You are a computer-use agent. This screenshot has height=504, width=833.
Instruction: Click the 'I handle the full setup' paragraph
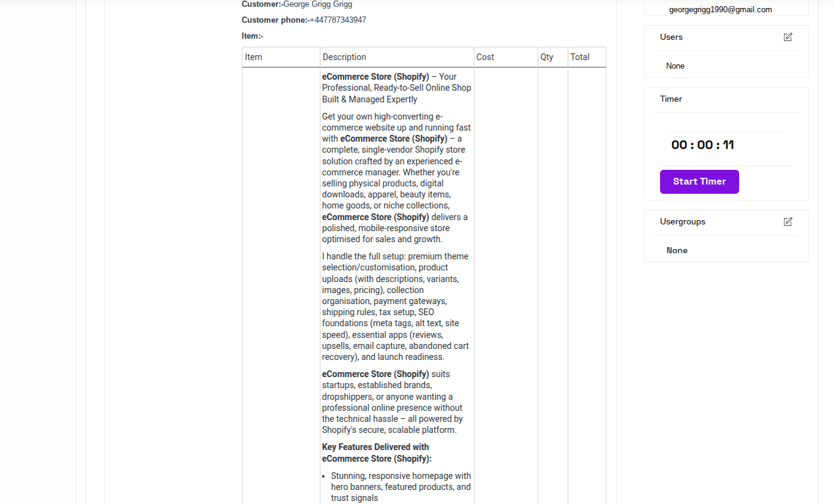396,307
